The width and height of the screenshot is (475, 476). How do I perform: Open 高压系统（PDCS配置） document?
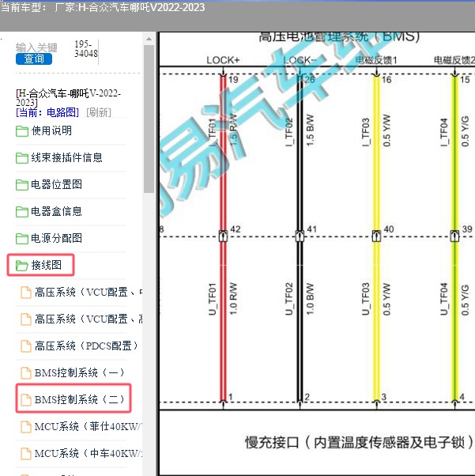point(86,346)
